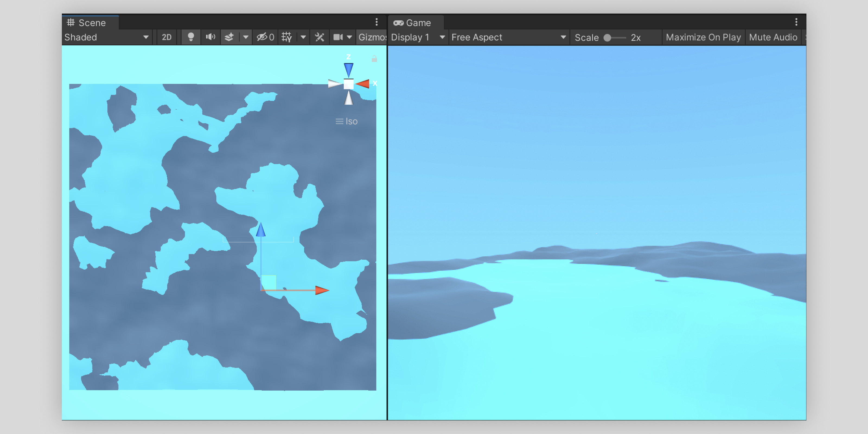Click the left white gizmo cone
Screen dimensions: 868x434
point(335,84)
